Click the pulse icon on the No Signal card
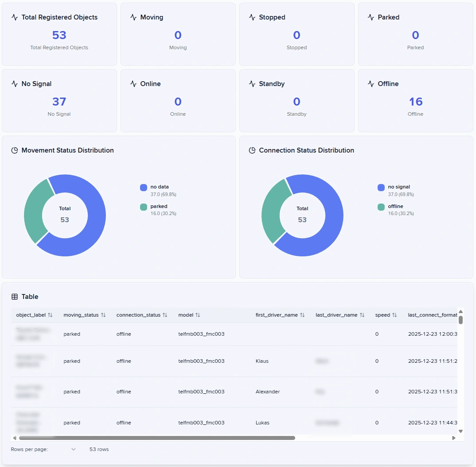Image resolution: width=476 pixels, height=467 pixels. click(x=15, y=84)
